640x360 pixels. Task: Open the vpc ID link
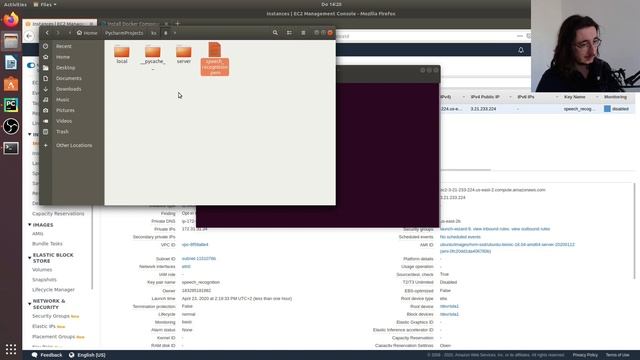pyautogui.click(x=195, y=244)
